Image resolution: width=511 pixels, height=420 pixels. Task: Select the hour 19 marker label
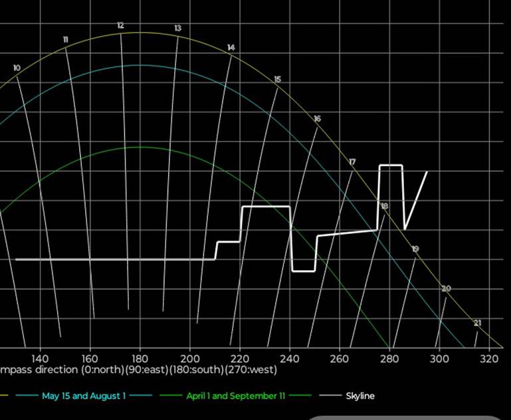415,249
